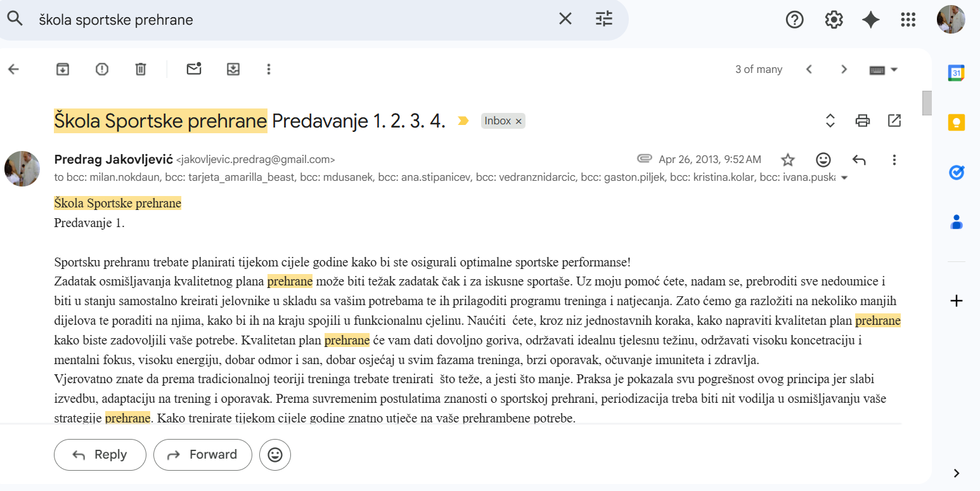Click sender address jakovljevic.predrag@gmail.com
This screenshot has height=491, width=980.
[255, 160]
